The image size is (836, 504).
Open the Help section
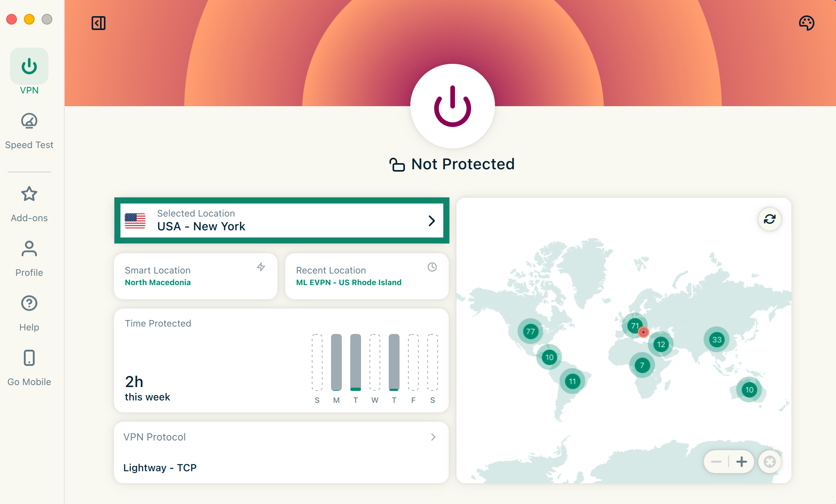pyautogui.click(x=29, y=314)
